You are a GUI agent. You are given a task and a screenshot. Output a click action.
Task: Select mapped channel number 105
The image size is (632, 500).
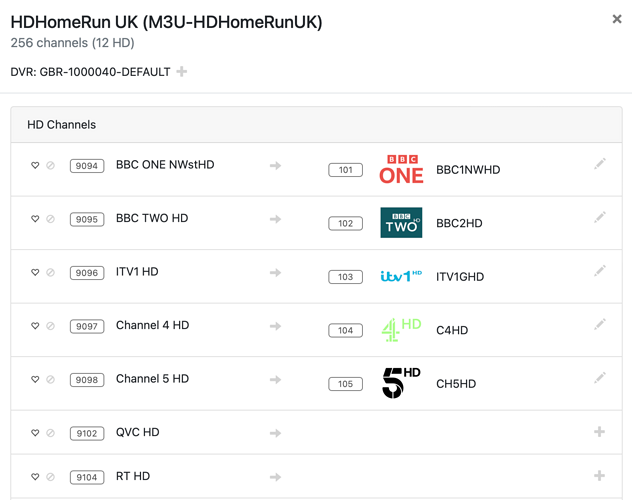pos(345,384)
